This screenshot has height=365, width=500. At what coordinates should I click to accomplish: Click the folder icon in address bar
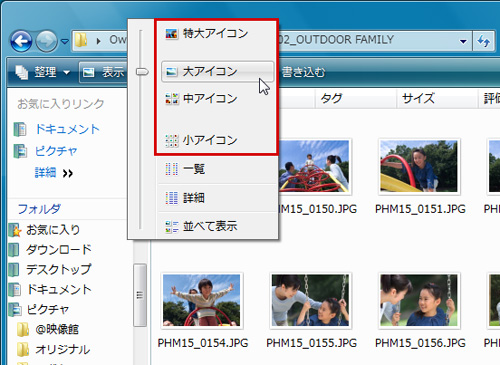click(x=81, y=40)
